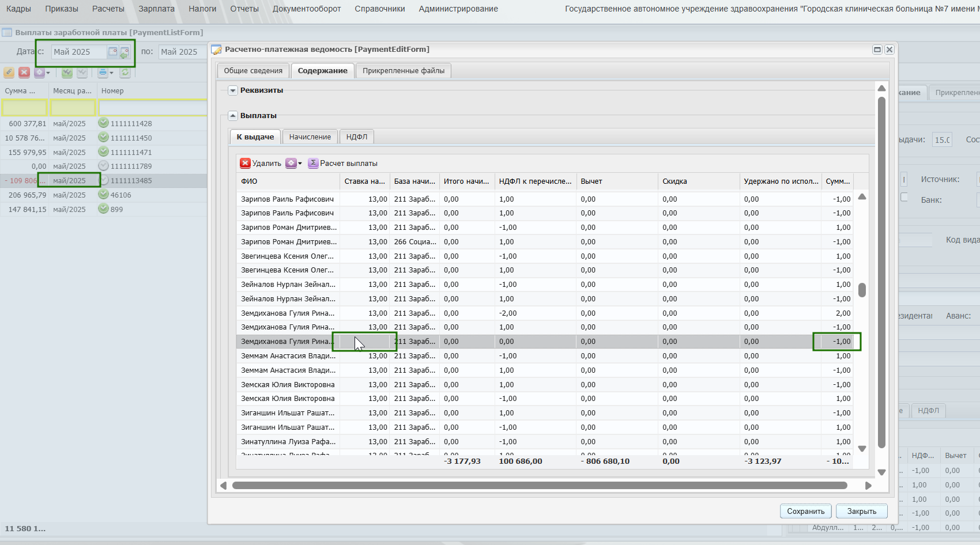Click the green double-check approve icon
Image resolution: width=980 pixels, height=545 pixels.
point(67,73)
